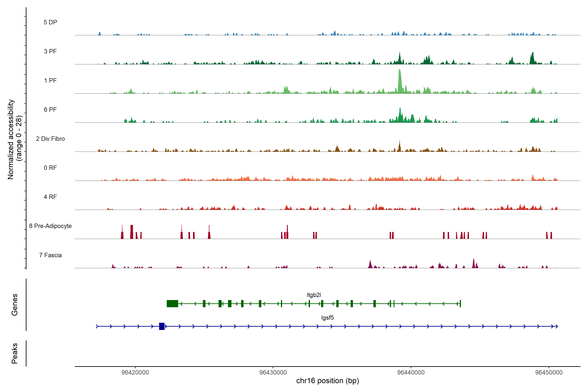
Task: Click the 96420000 axis tick label
Action: [x=135, y=372]
